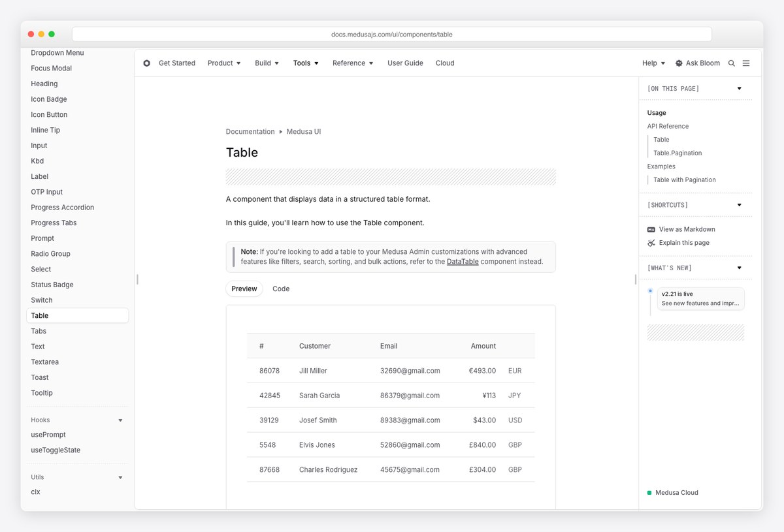
Task: Click the Medusa UI breadcrumb
Action: pos(304,132)
